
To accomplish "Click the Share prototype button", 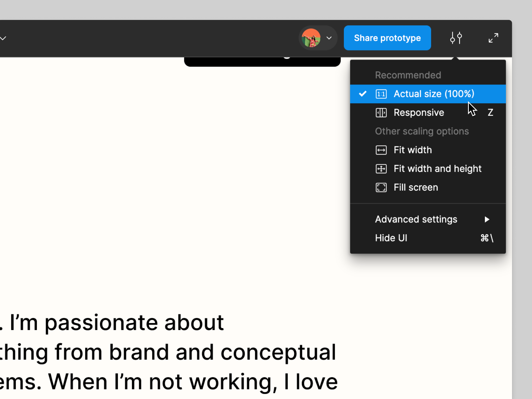I will point(387,38).
